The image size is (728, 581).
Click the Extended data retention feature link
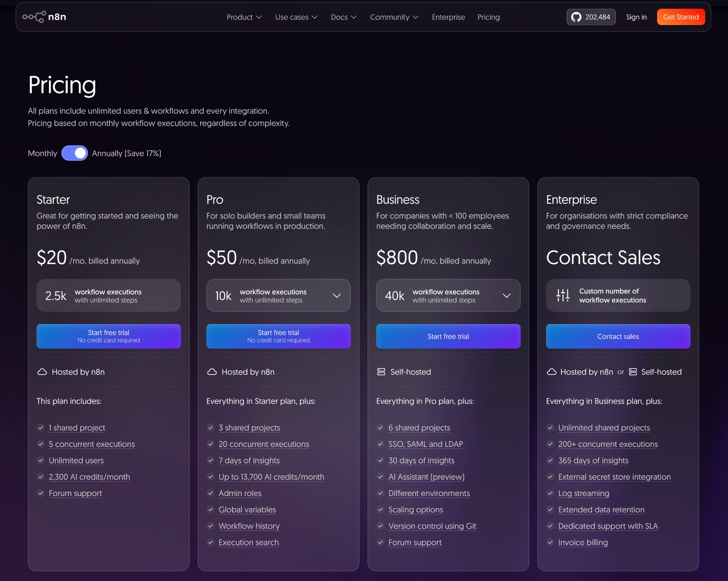tap(601, 510)
